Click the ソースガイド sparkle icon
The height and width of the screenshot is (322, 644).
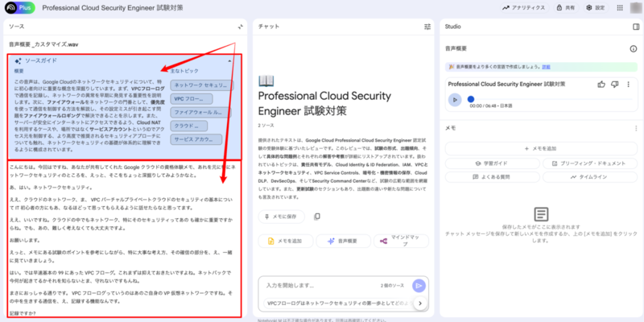click(x=18, y=61)
